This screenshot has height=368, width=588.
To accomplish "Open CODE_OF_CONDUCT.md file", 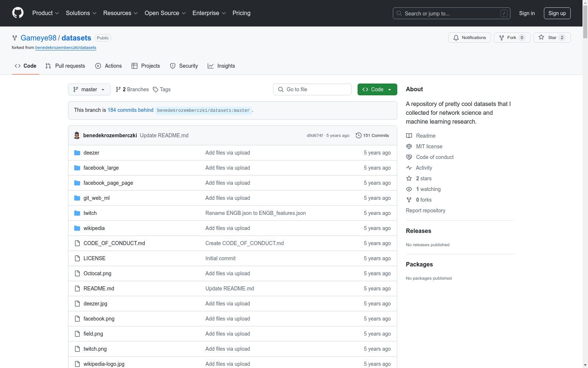I will coord(114,243).
